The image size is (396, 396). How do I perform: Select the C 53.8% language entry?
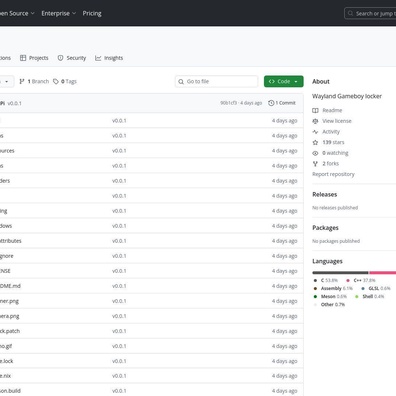[326, 280]
